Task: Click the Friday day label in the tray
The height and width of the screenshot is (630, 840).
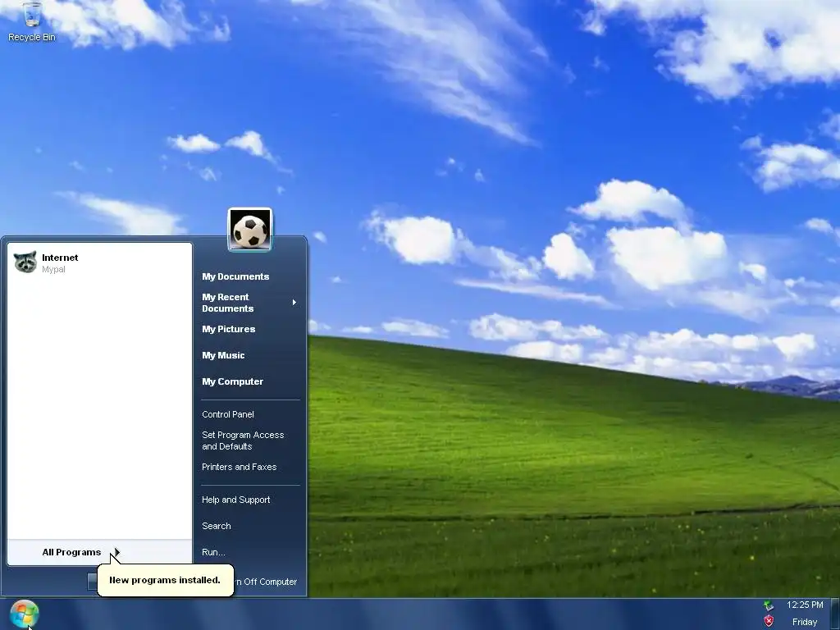Action: point(805,622)
